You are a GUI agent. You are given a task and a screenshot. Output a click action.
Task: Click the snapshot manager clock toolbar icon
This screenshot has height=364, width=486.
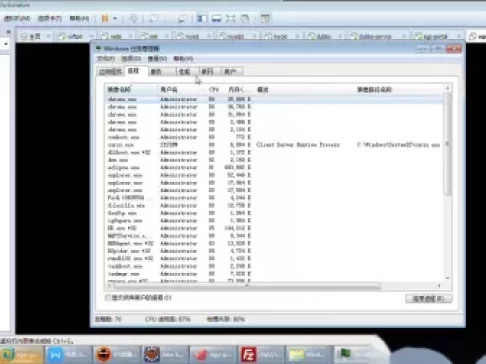pos(245,18)
